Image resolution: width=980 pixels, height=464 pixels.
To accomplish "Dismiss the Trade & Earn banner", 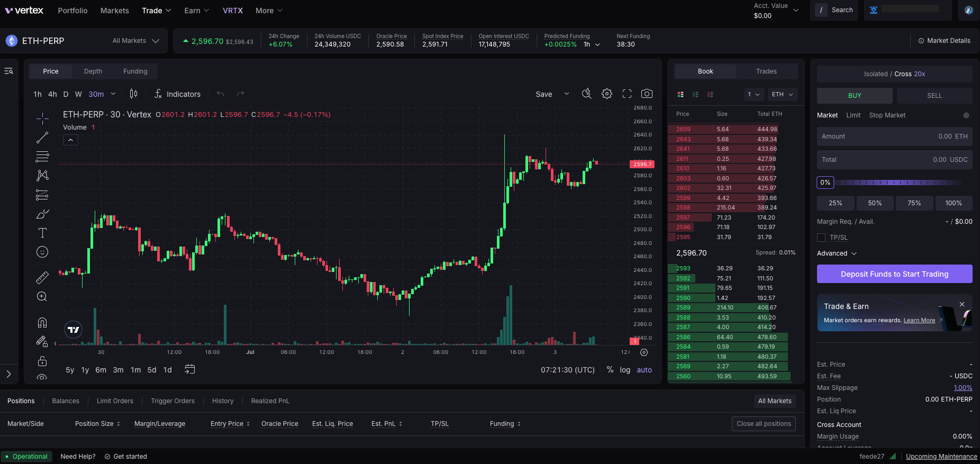I will tap(962, 304).
